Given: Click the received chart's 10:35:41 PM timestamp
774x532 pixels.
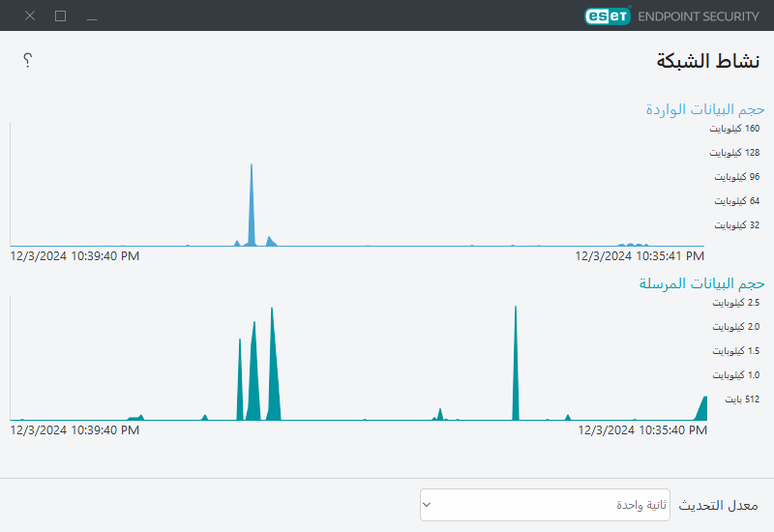Looking at the screenshot, I should coord(640,256).
